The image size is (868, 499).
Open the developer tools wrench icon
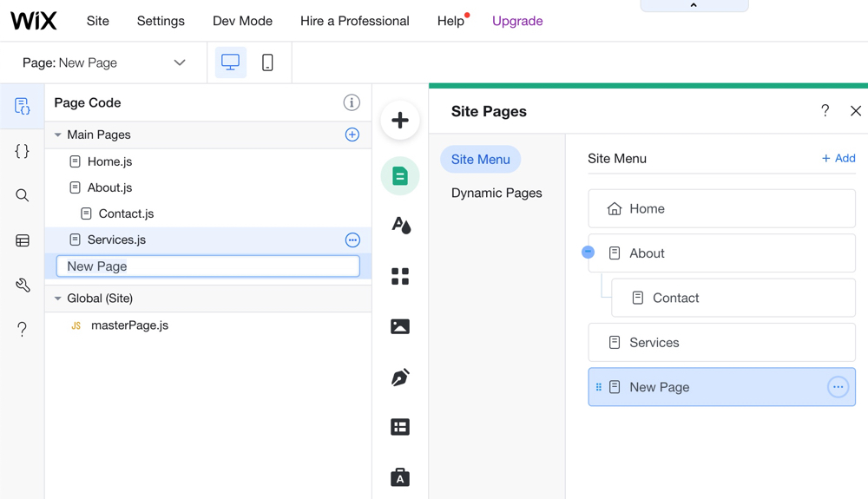coord(23,285)
